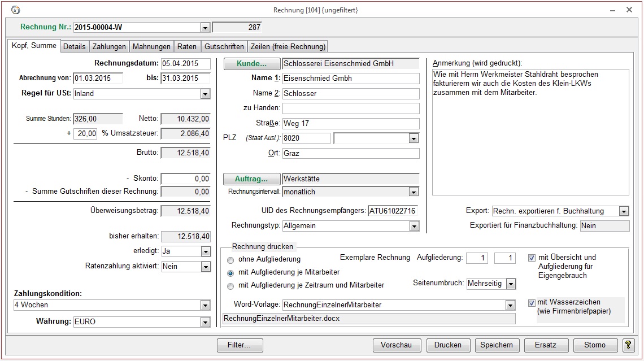Click the application icon in the title bar
This screenshot has width=644, height=361.
15,10
